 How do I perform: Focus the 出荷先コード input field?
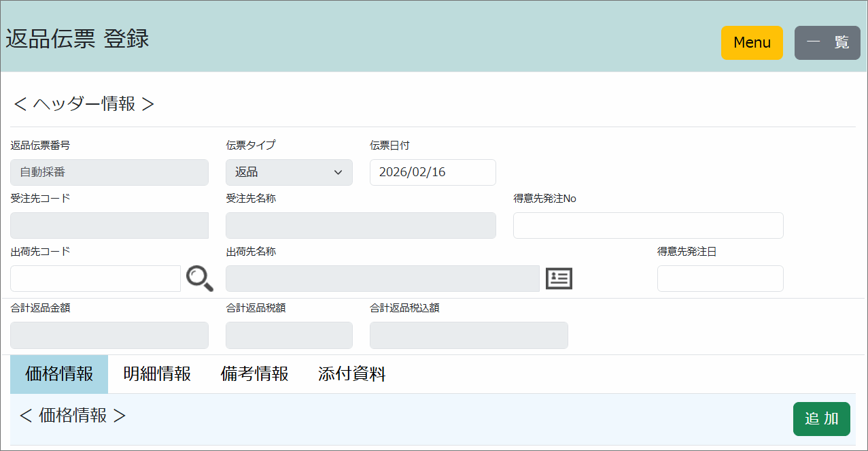point(95,278)
